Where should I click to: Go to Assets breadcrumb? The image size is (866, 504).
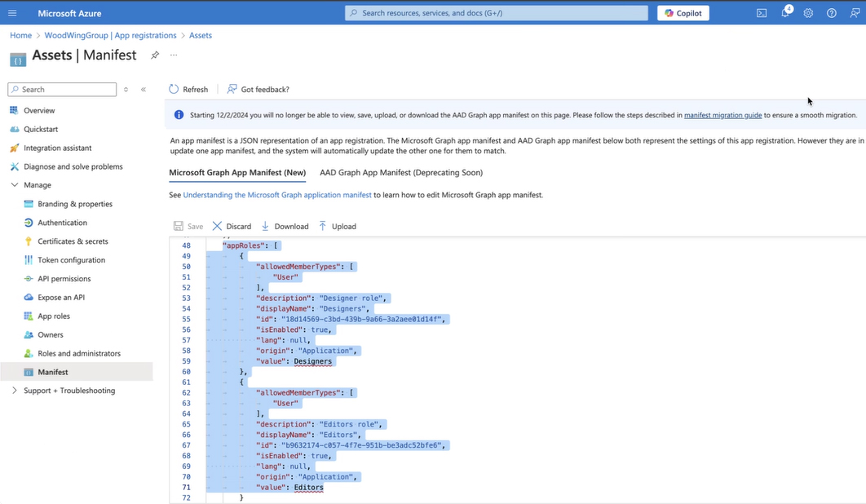[x=201, y=35]
